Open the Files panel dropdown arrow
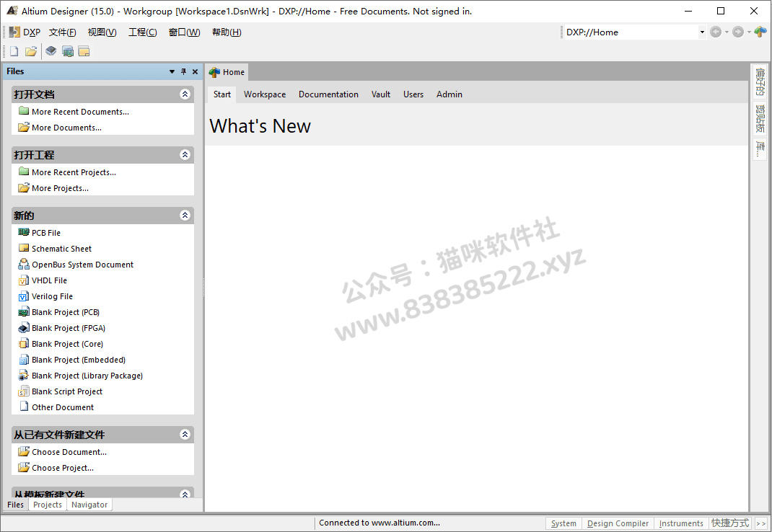 172,71
